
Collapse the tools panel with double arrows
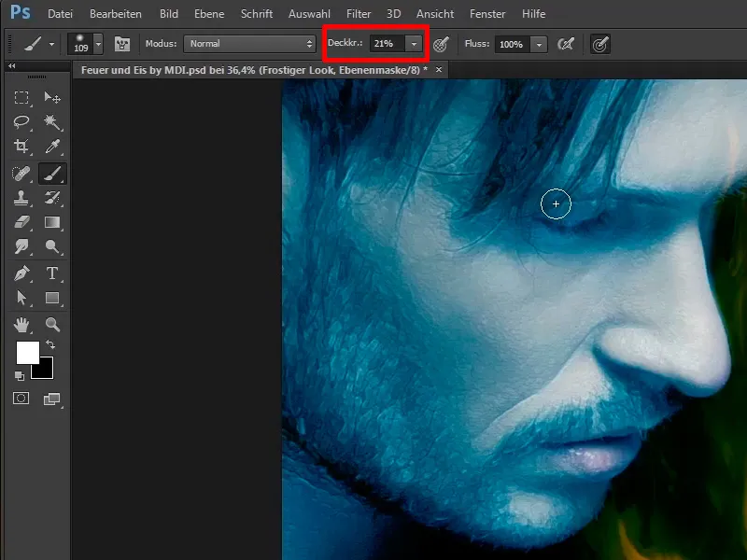(12, 65)
